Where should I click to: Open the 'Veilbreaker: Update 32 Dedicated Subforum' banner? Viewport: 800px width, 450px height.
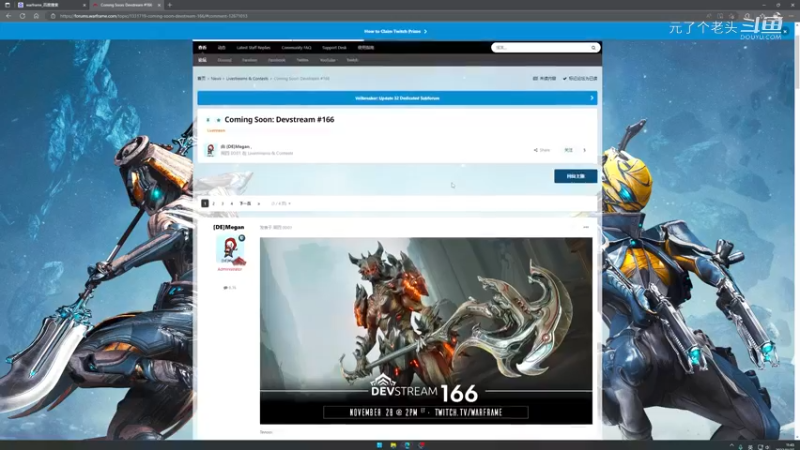coord(397,98)
